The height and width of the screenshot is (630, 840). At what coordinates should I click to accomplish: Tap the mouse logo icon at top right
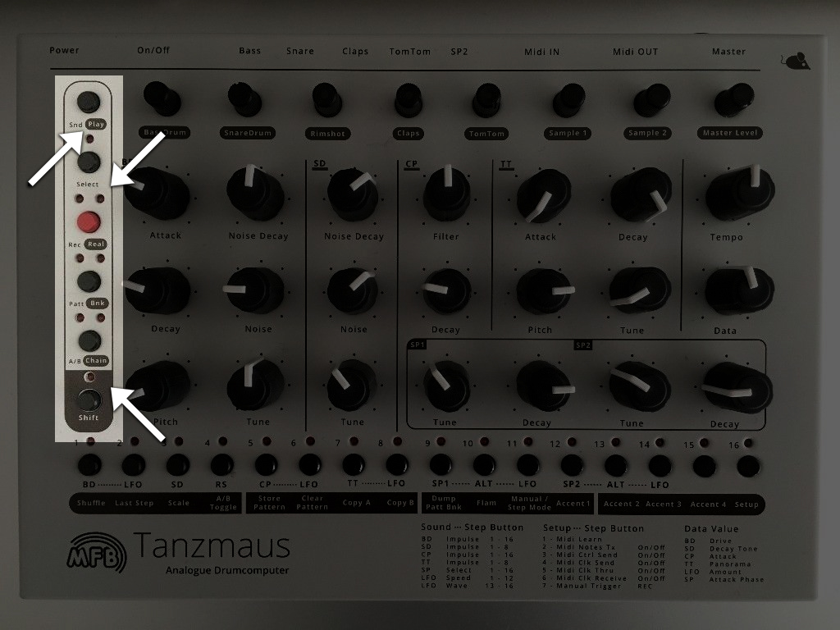coord(795,61)
